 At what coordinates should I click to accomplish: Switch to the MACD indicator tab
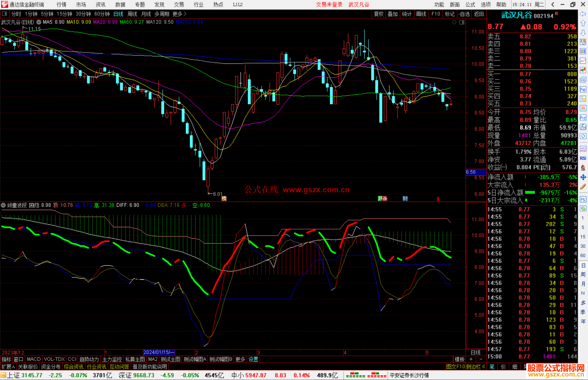pyautogui.click(x=33, y=359)
